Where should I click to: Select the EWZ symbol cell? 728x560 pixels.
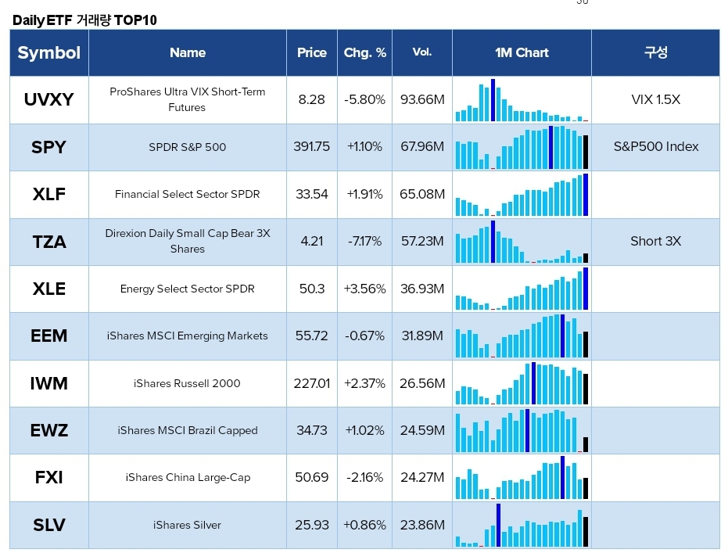(48, 430)
